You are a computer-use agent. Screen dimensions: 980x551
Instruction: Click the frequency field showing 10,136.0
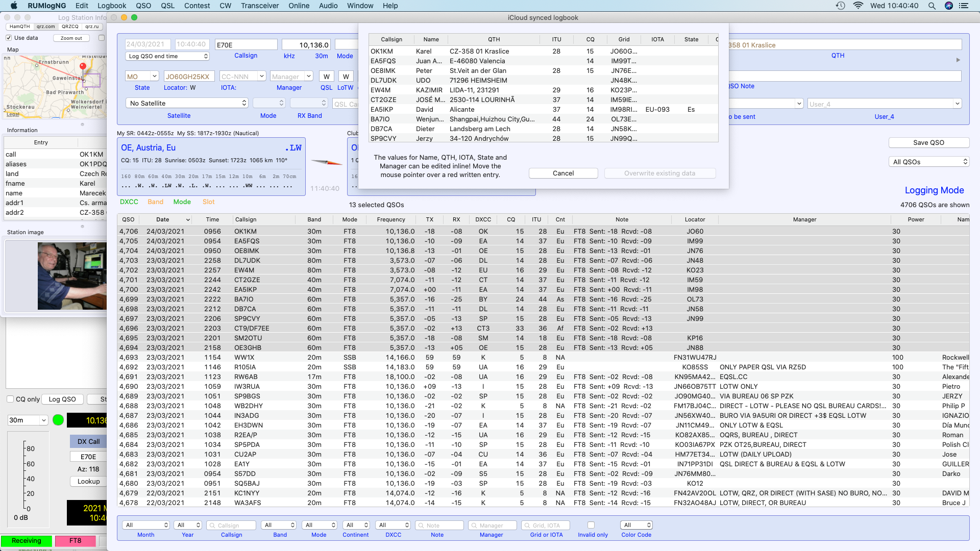[306, 45]
